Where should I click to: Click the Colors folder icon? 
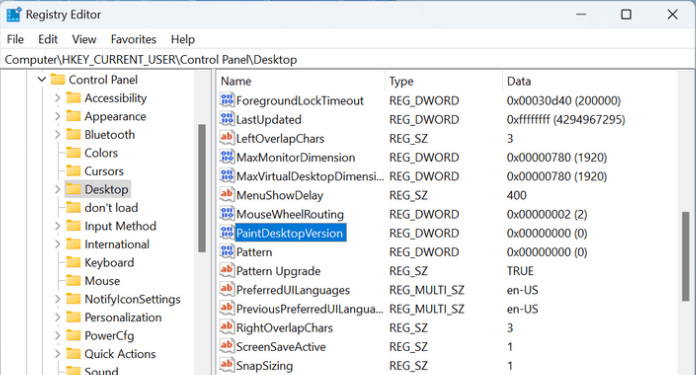tap(73, 153)
